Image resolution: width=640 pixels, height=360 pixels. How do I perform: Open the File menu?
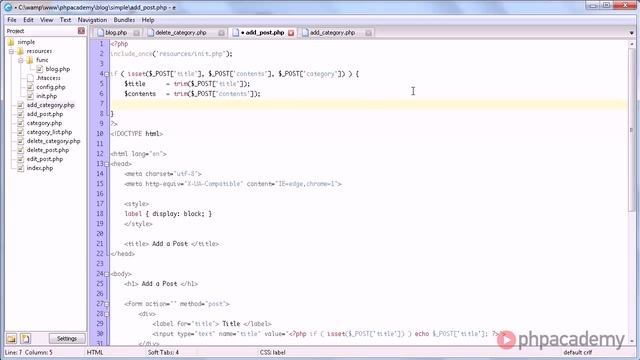(x=12, y=20)
